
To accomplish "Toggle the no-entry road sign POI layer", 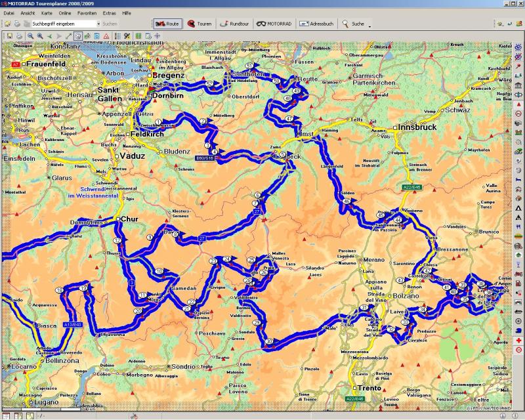I will pos(518,114).
